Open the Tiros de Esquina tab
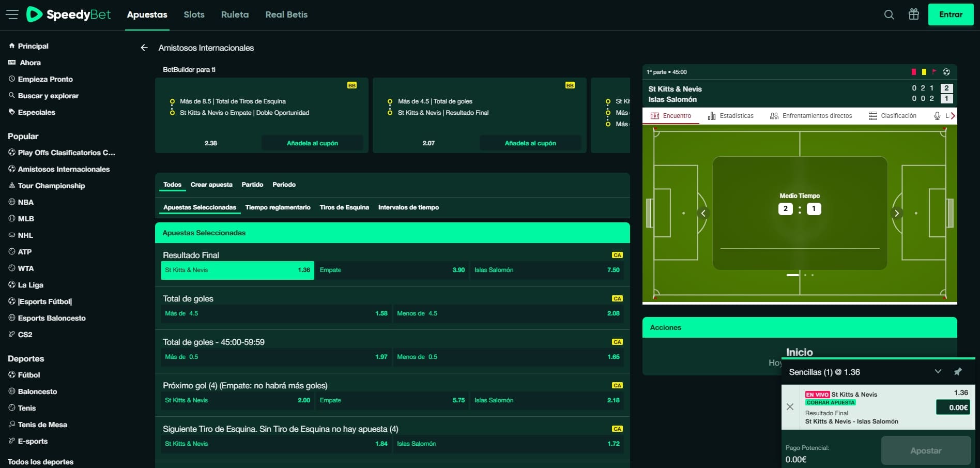 point(344,207)
